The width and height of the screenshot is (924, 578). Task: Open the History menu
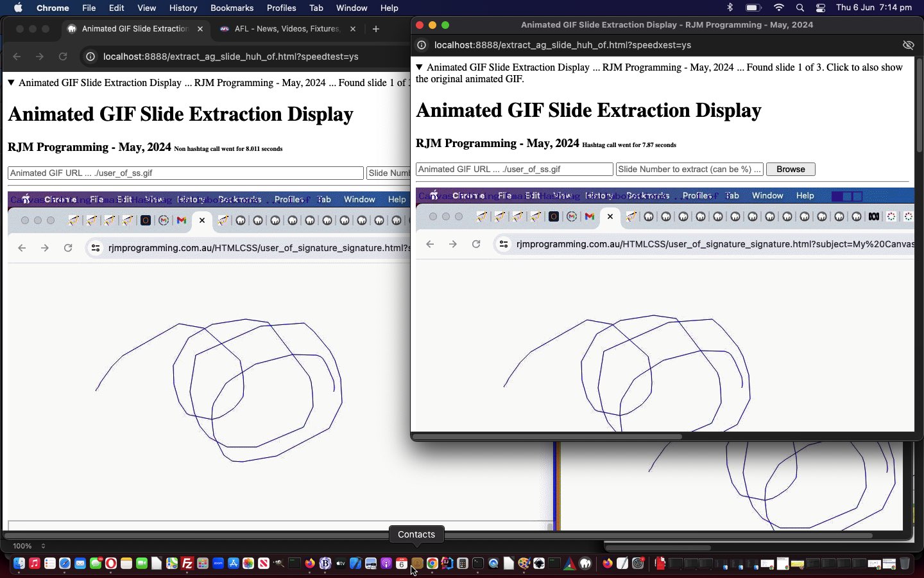click(183, 8)
